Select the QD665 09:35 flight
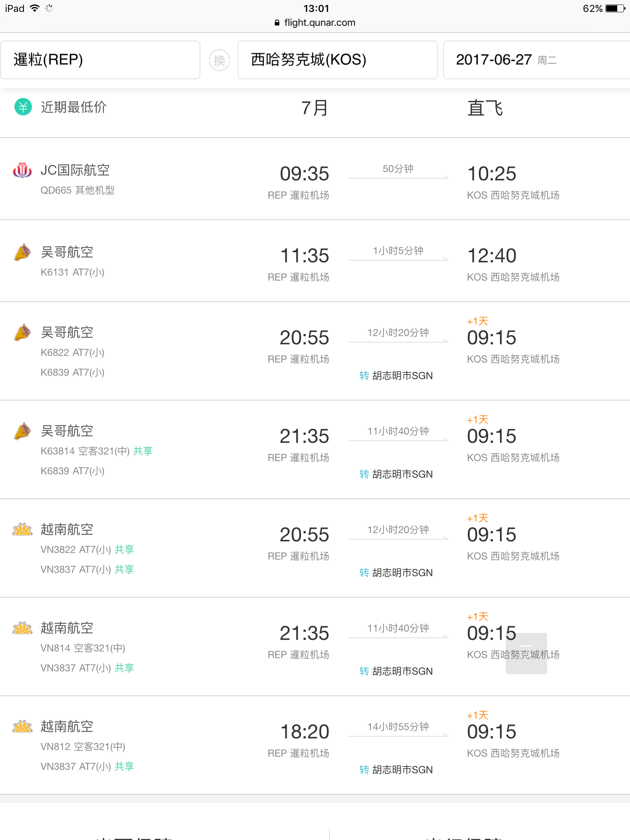This screenshot has height=840, width=630. (315, 179)
